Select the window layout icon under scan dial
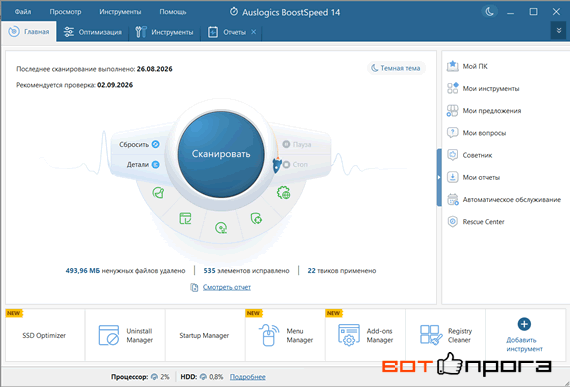Viewport: 570px width, 387px height. 185,218
